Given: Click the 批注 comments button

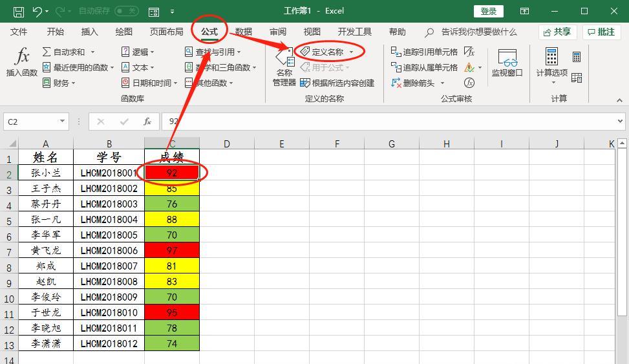Looking at the screenshot, I should [601, 32].
